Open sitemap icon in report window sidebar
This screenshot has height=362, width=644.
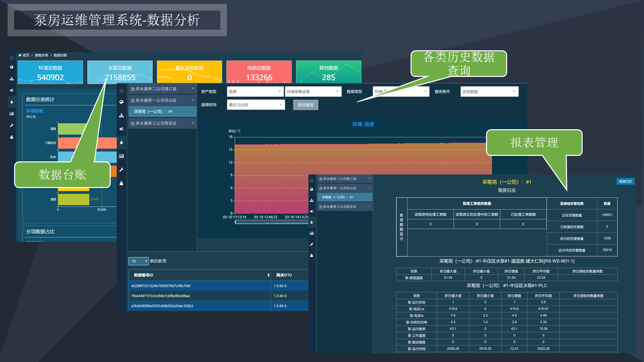(311, 200)
